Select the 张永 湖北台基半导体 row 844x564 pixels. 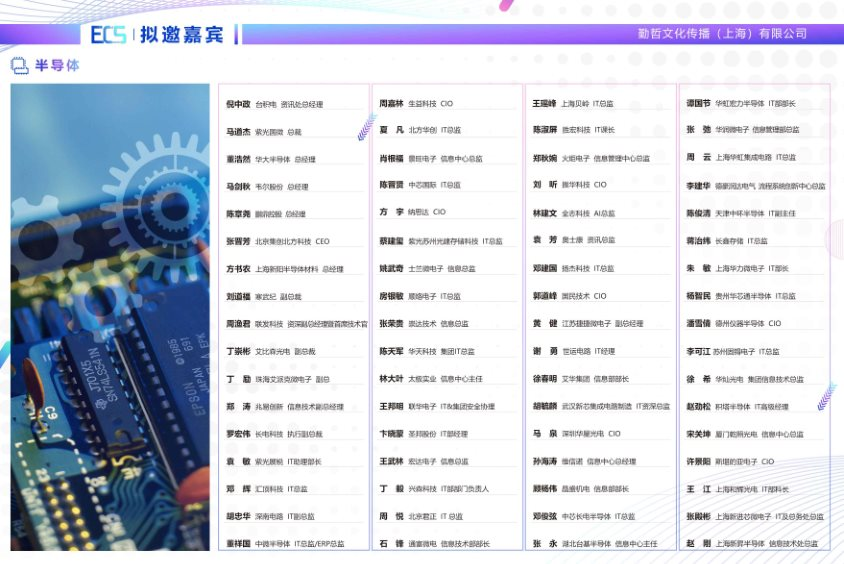(x=595, y=544)
